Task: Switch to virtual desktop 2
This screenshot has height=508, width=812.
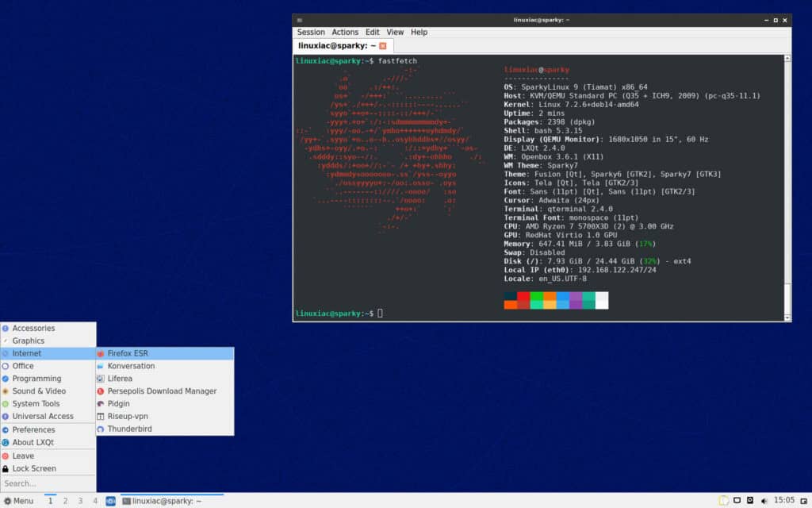Action: click(65, 501)
